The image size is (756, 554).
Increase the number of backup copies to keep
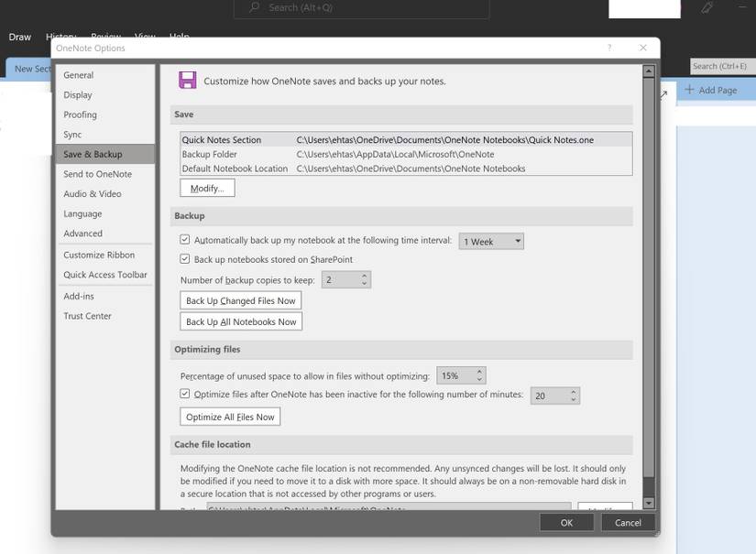pyautogui.click(x=364, y=274)
